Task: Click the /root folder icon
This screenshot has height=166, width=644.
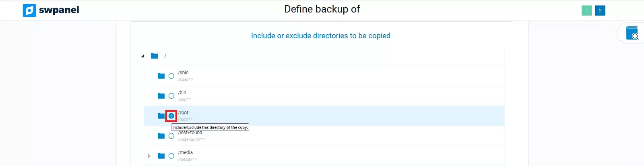Action: (x=161, y=116)
